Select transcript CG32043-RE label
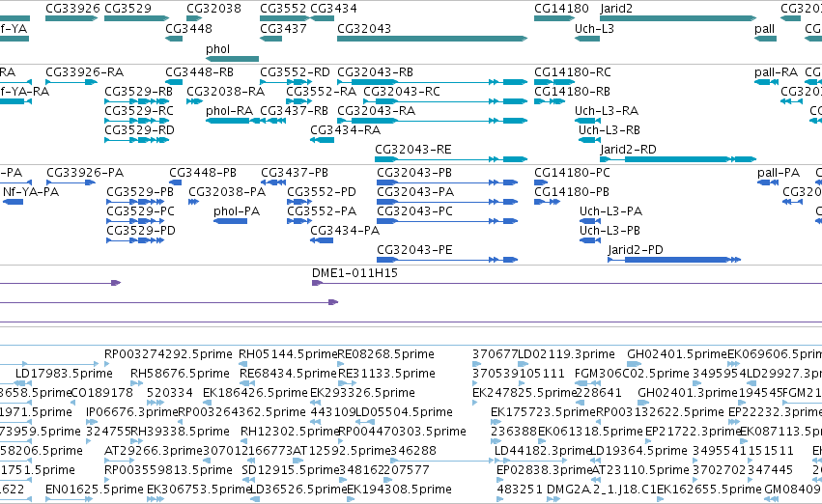Viewport: 822px width, 504px height. coord(413,150)
